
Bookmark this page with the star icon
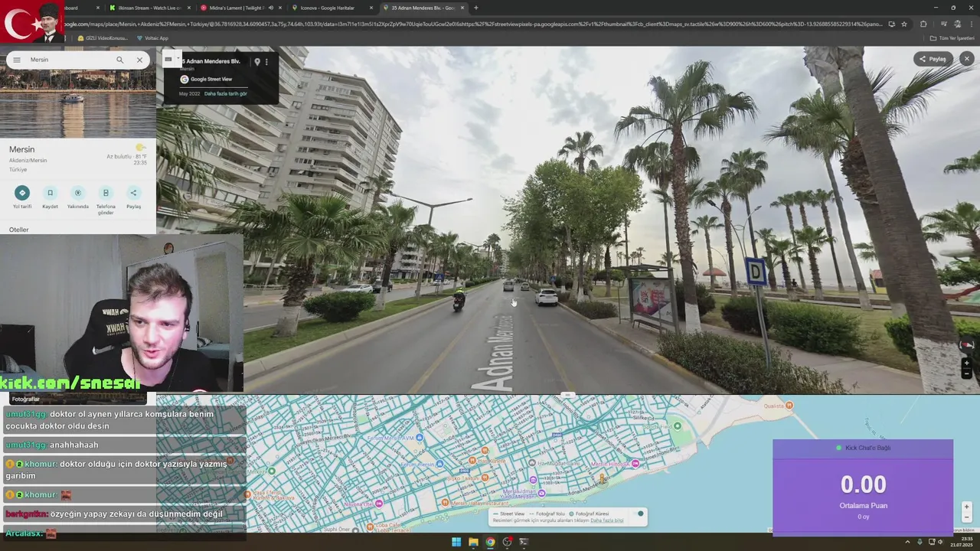pos(904,24)
